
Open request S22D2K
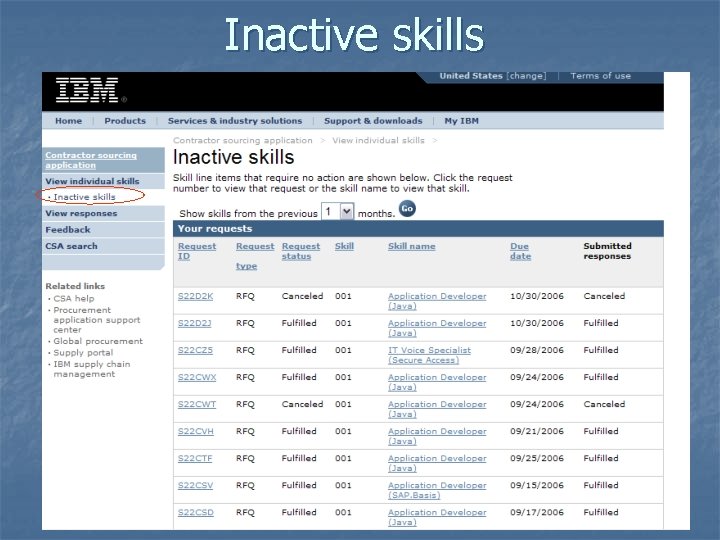point(196,296)
